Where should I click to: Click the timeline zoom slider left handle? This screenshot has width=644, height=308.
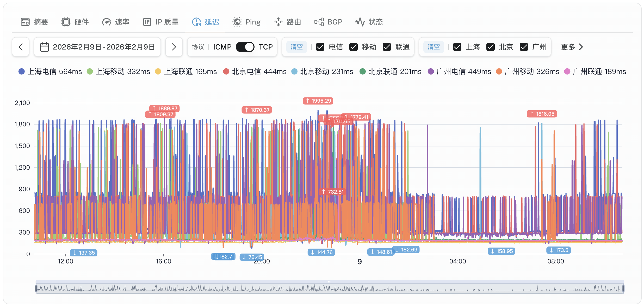tap(36, 288)
